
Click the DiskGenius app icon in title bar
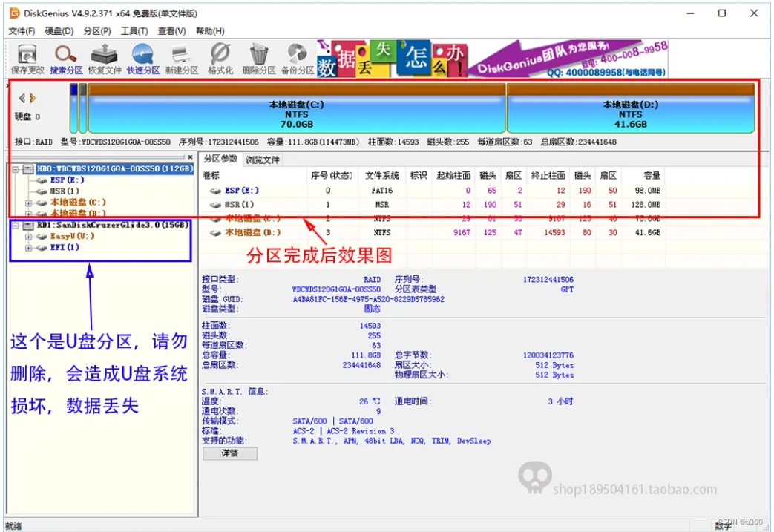tap(15, 13)
